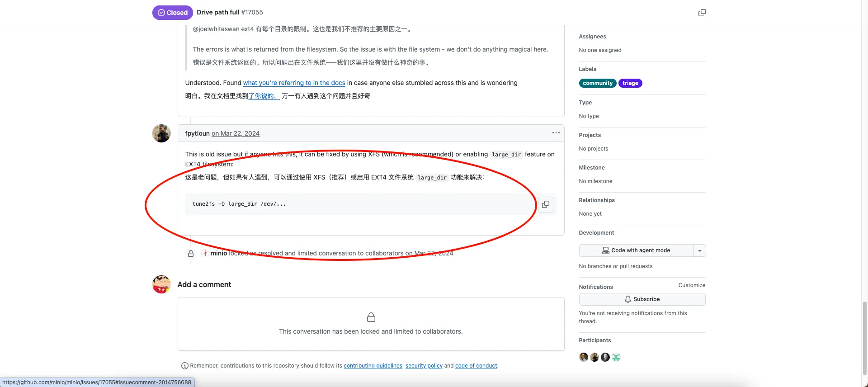Click the Development heading in the sidebar

(x=596, y=233)
